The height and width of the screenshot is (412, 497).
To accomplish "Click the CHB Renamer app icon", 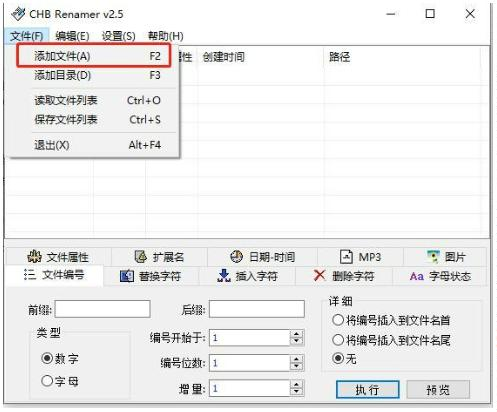I will click(18, 14).
